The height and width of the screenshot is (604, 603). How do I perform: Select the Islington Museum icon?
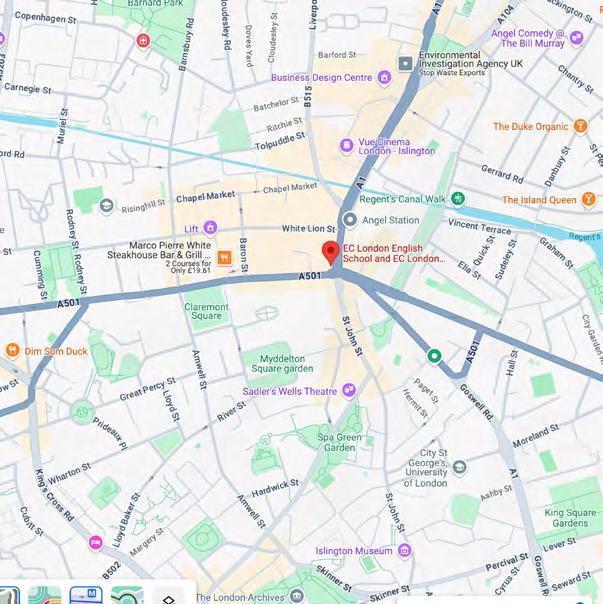404,550
